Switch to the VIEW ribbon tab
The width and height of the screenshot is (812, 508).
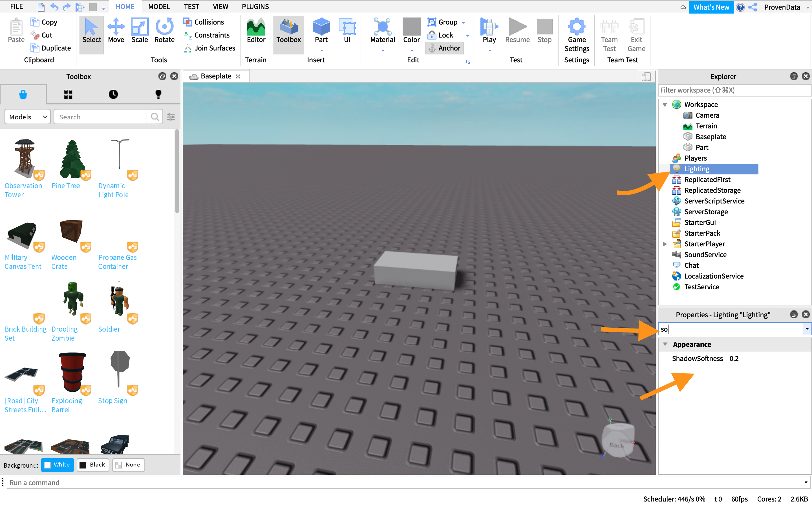[220, 7]
